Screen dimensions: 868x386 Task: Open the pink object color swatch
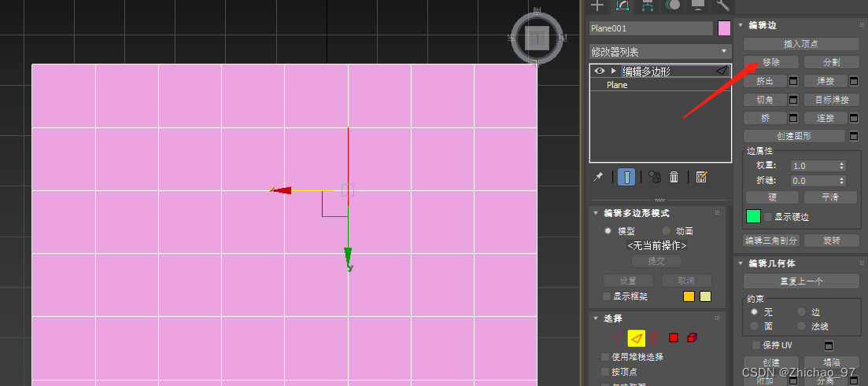click(724, 28)
